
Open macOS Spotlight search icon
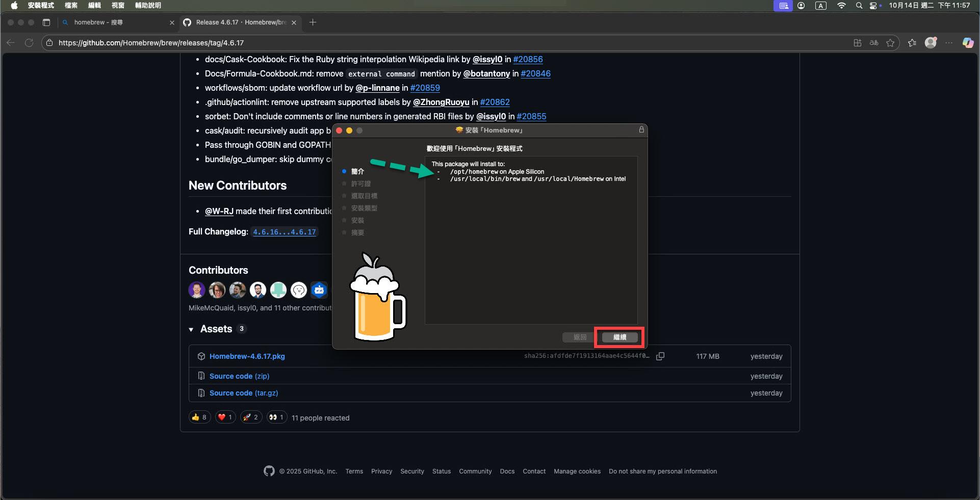click(859, 6)
